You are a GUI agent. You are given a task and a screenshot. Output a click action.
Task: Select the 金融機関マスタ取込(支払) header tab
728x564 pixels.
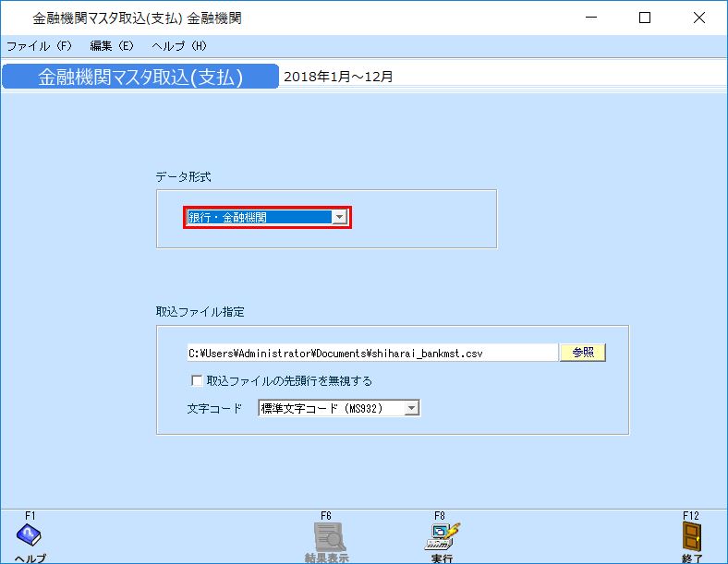coord(140,77)
